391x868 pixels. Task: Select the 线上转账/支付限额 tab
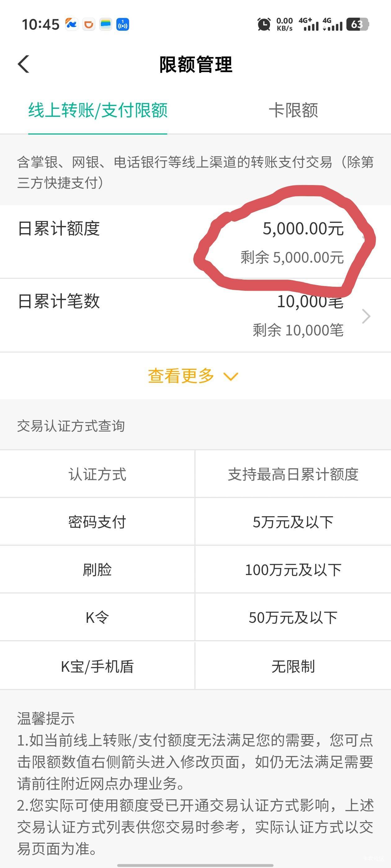[98, 110]
